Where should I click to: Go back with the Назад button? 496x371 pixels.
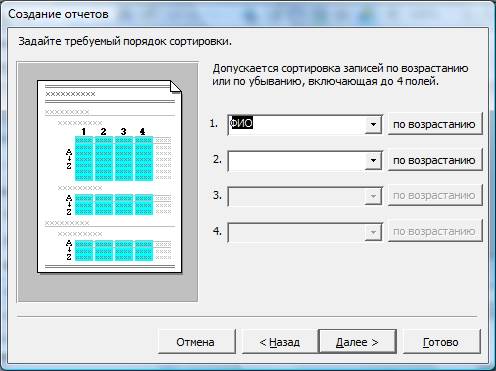click(279, 342)
